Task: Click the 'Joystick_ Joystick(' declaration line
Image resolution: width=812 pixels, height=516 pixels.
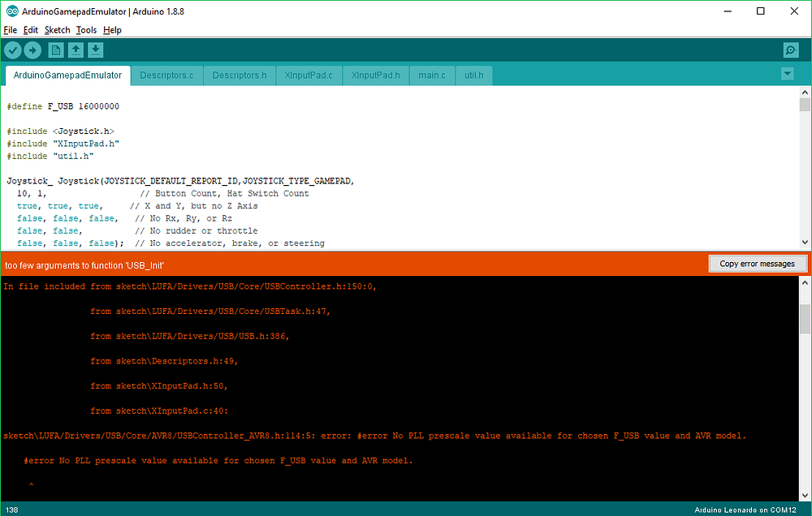Action: coord(181,181)
